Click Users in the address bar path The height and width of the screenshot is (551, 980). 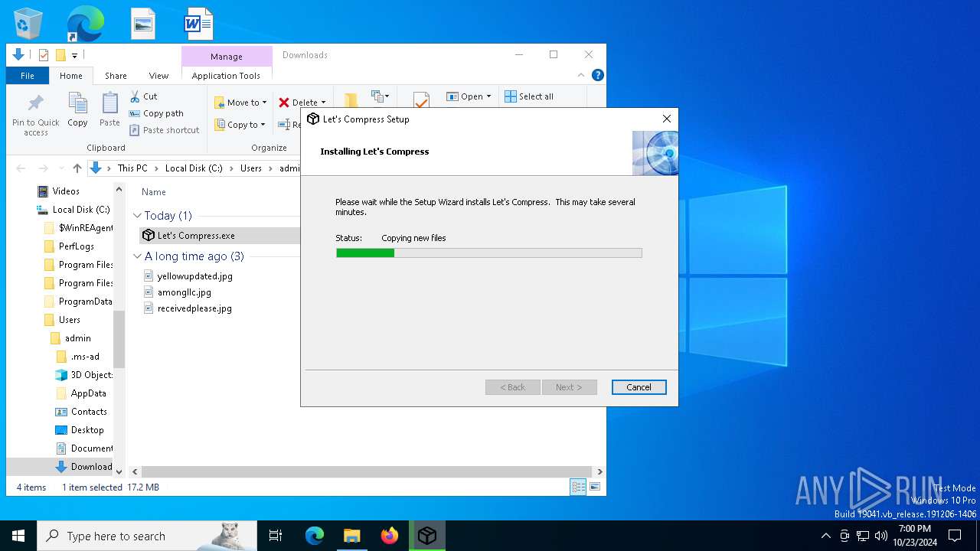251,168
